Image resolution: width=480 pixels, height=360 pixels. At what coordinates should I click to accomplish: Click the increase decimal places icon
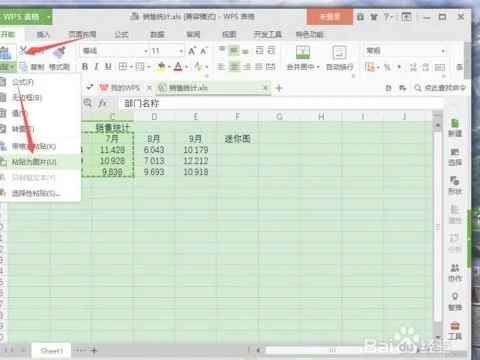point(413,67)
